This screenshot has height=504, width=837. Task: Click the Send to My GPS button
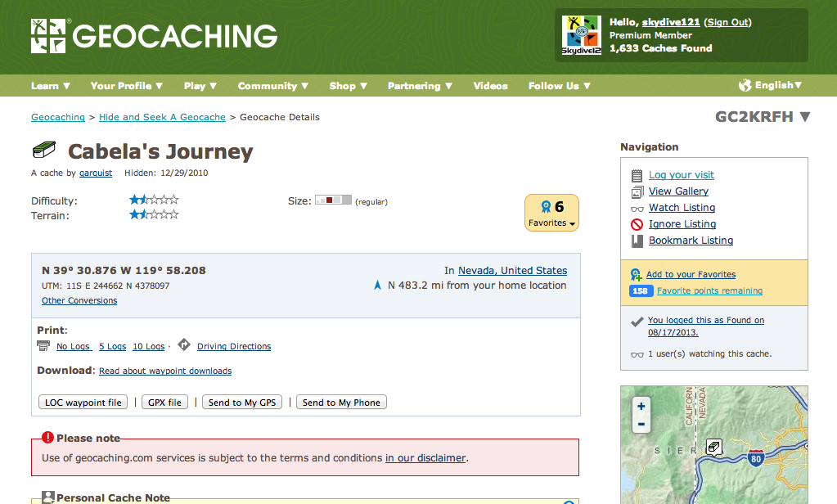242,402
